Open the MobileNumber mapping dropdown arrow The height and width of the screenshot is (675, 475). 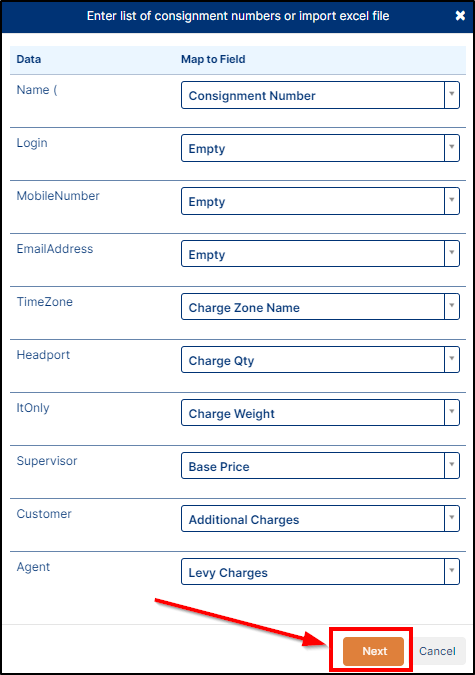(x=452, y=201)
